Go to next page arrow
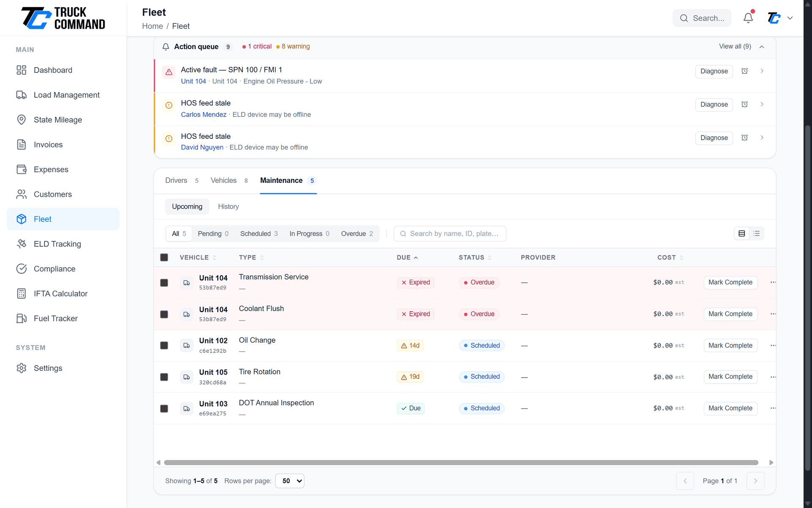 (x=755, y=481)
